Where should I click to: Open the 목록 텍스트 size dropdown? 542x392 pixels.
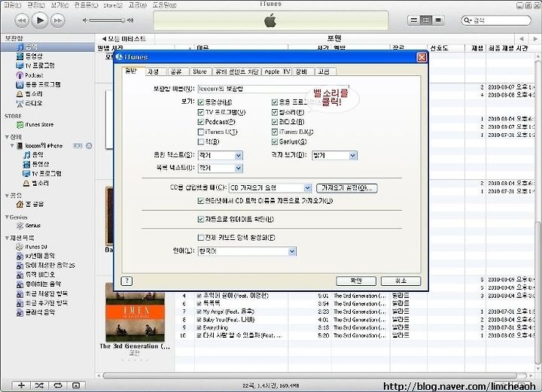[220, 169]
